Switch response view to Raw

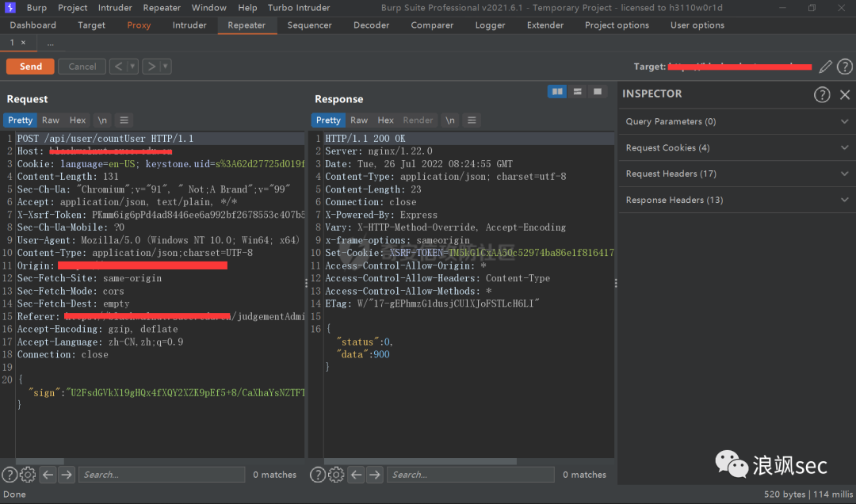(359, 120)
